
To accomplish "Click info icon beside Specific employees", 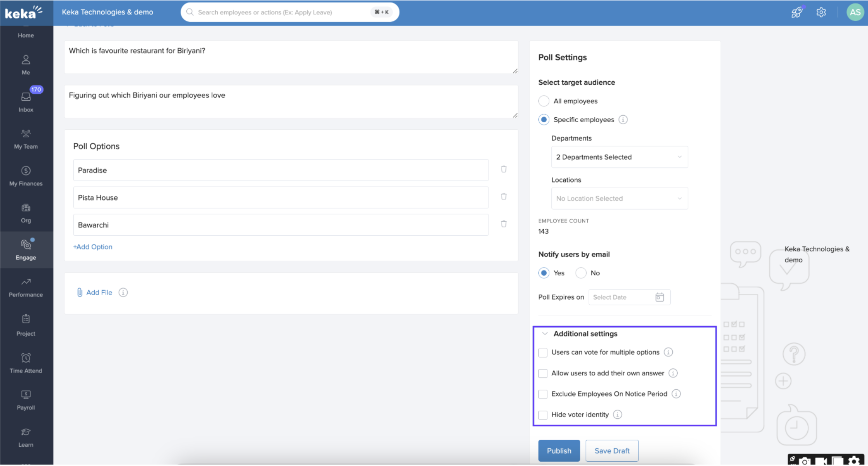I will click(623, 120).
